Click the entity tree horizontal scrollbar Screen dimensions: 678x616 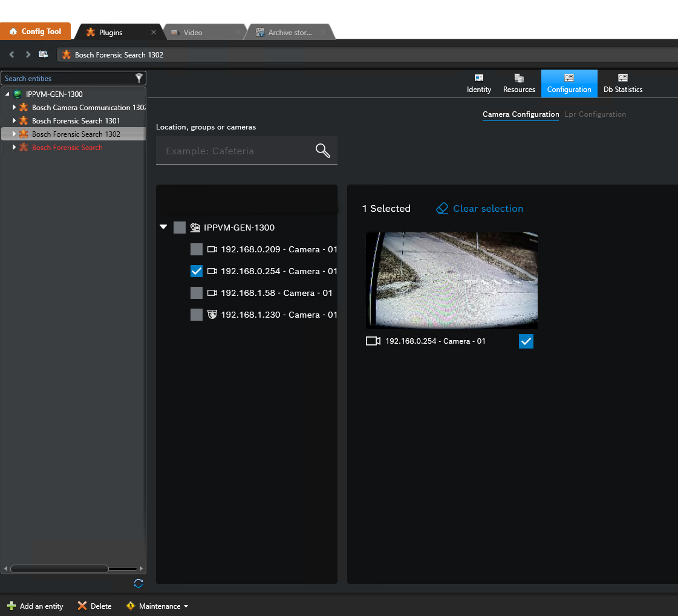[x=59, y=569]
